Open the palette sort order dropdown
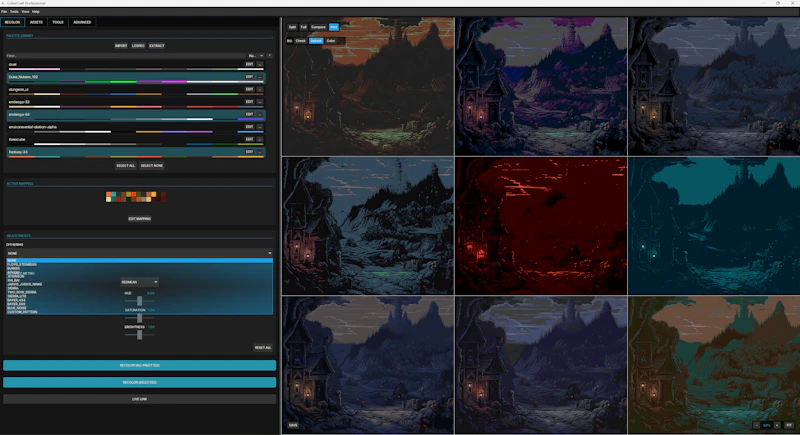800x435 pixels. (x=256, y=56)
